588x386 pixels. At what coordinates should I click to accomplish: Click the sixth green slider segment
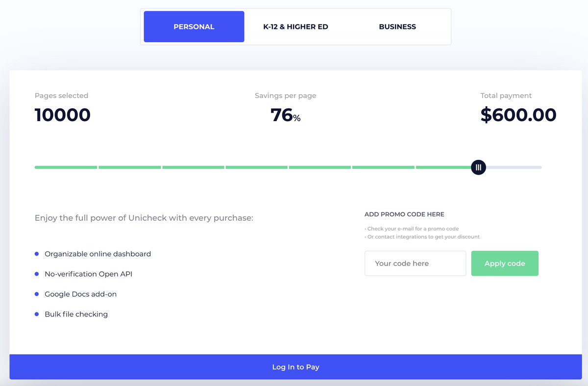(383, 167)
